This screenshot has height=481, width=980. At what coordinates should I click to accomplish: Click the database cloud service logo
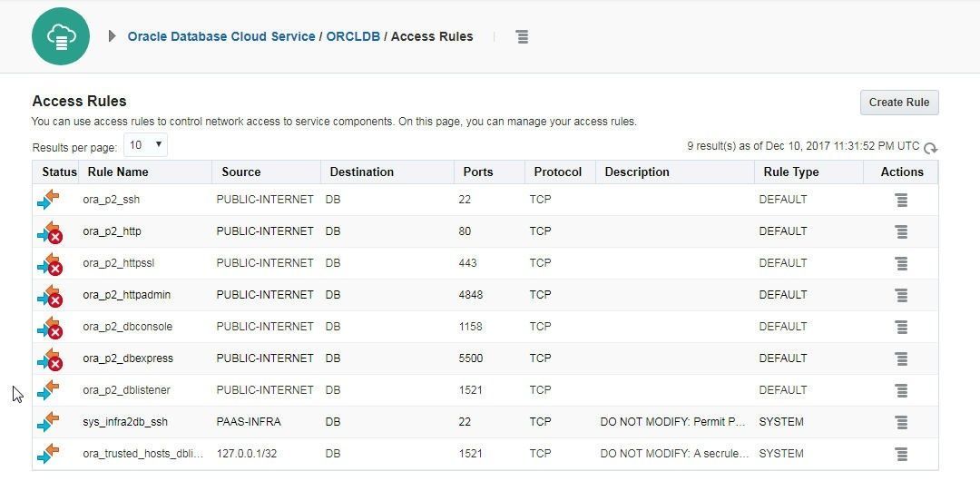[61, 36]
